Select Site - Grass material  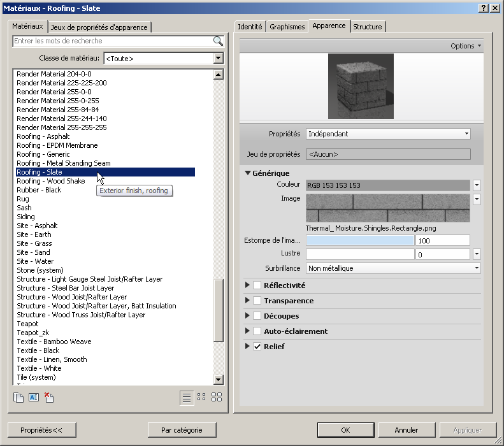(x=34, y=243)
